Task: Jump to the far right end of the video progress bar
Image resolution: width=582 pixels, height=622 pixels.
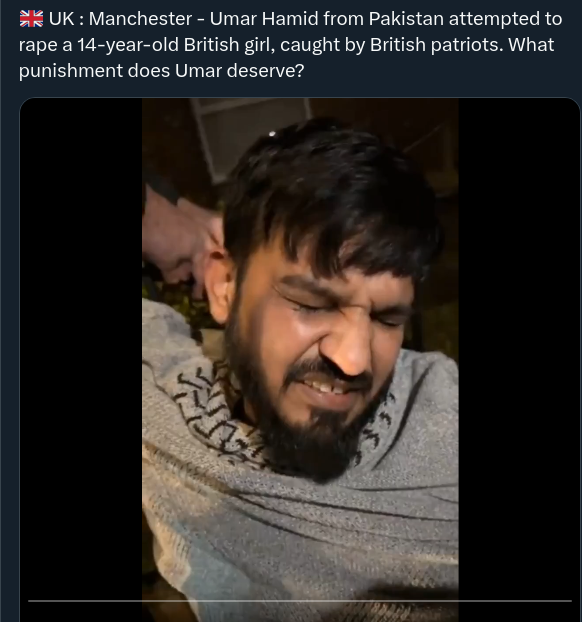Action: coord(570,601)
